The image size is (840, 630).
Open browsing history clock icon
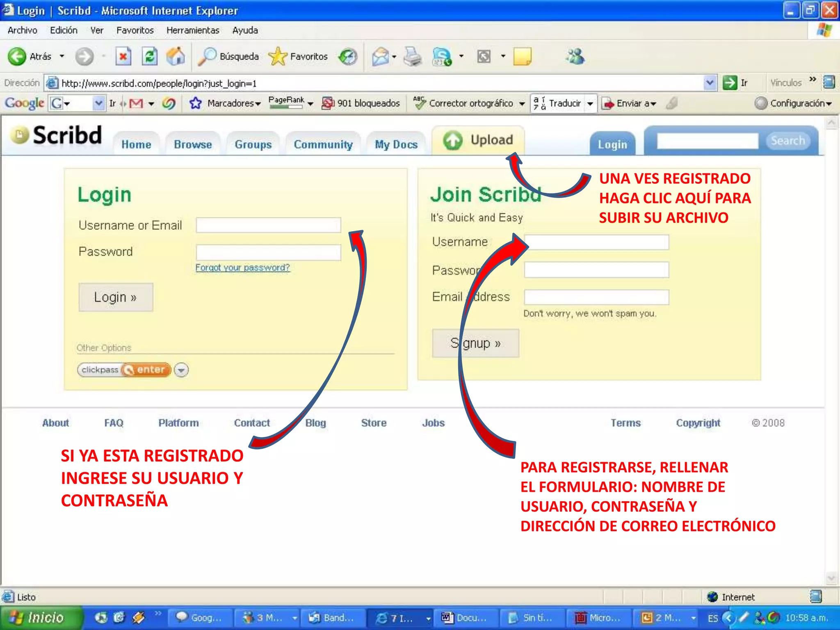pos(348,57)
